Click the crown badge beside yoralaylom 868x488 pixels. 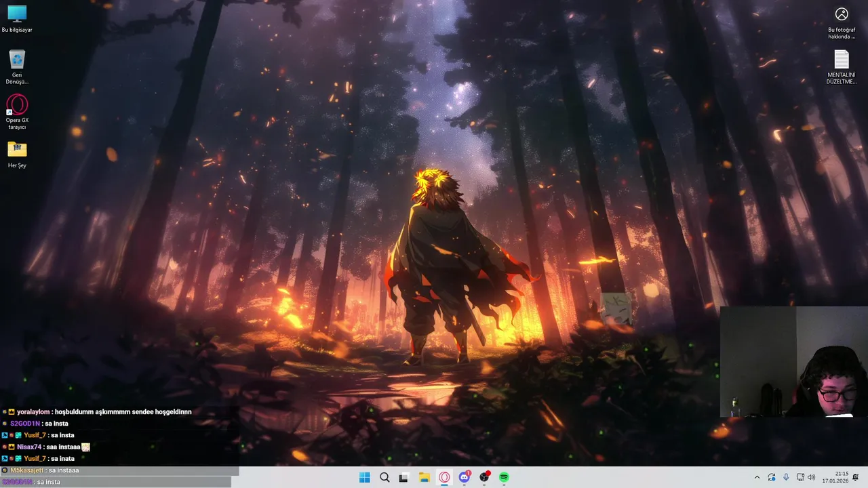[x=12, y=411]
